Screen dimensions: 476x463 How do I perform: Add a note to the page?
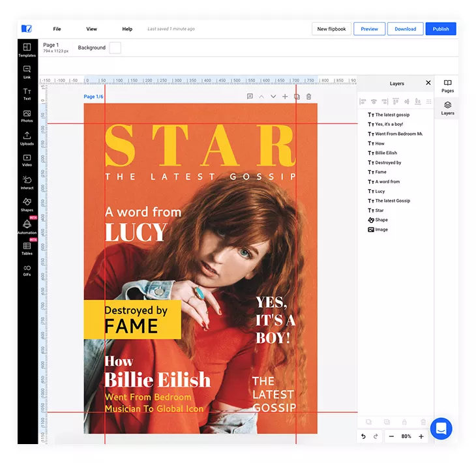pyautogui.click(x=250, y=97)
